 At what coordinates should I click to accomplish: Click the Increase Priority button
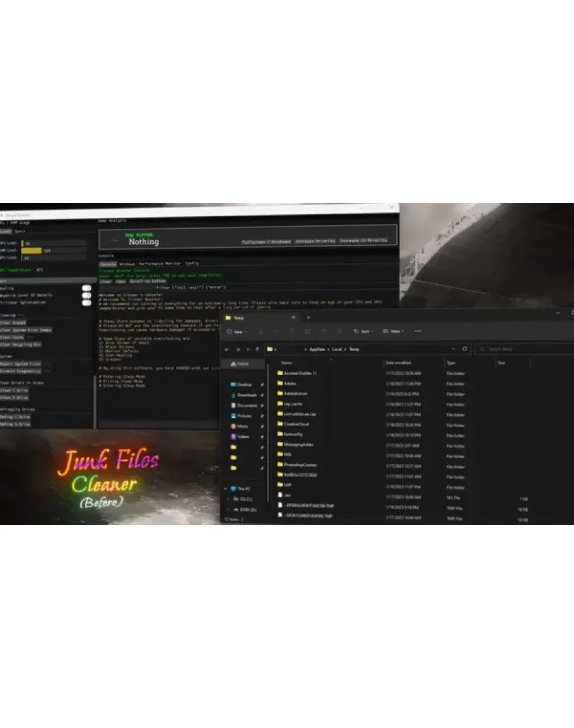tap(314, 241)
